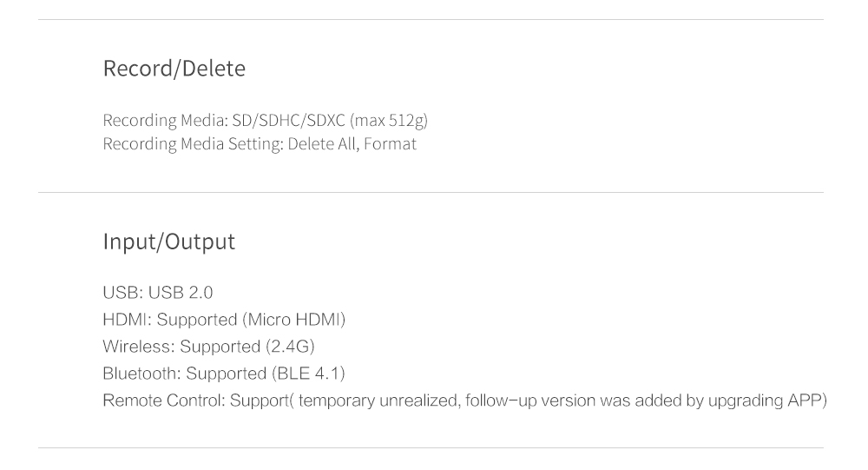Click the "Bluetooth:" label

141,374
